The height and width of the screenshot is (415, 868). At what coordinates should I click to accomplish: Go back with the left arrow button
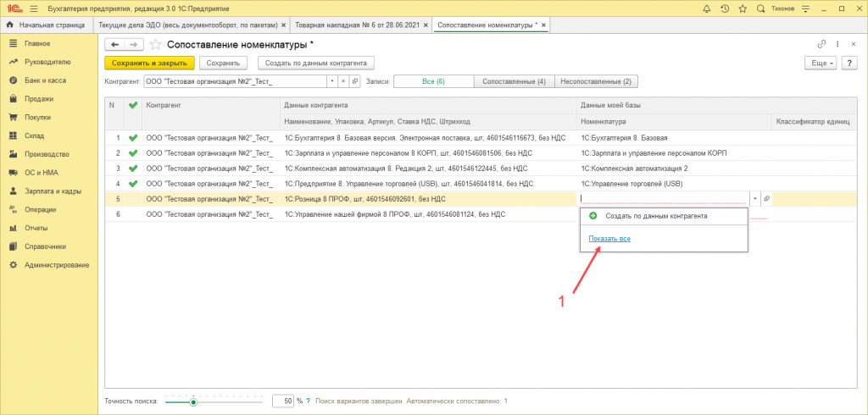coord(114,45)
